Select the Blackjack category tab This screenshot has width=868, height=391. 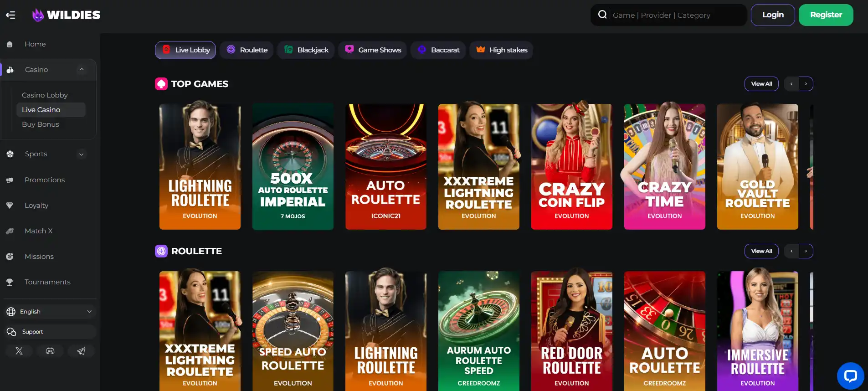[306, 50]
